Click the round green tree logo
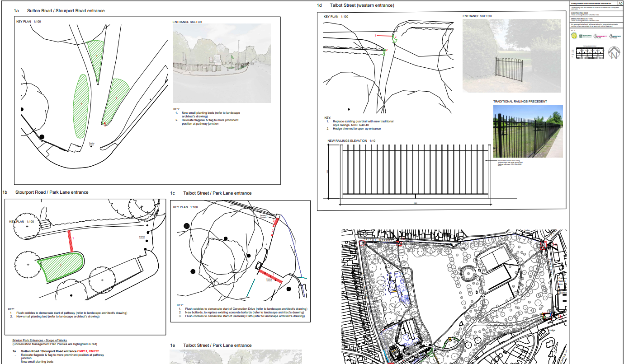The height and width of the screenshot is (364, 624). click(575, 36)
